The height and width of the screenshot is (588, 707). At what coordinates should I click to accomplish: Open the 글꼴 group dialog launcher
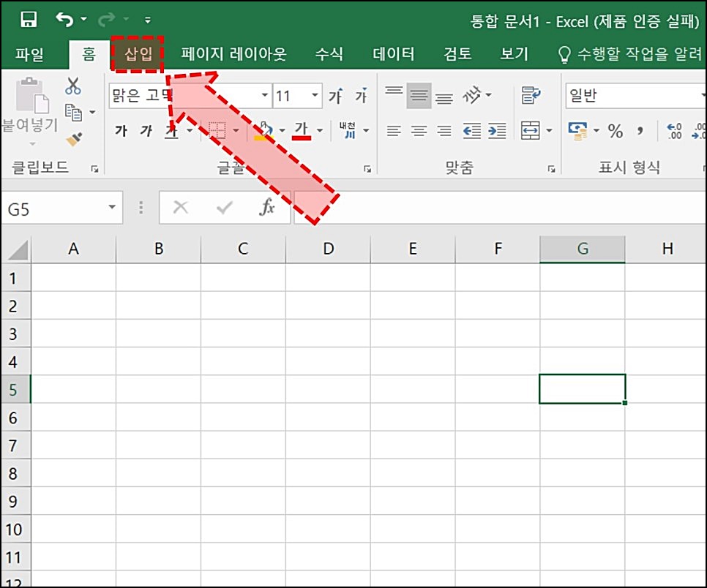pyautogui.click(x=367, y=168)
